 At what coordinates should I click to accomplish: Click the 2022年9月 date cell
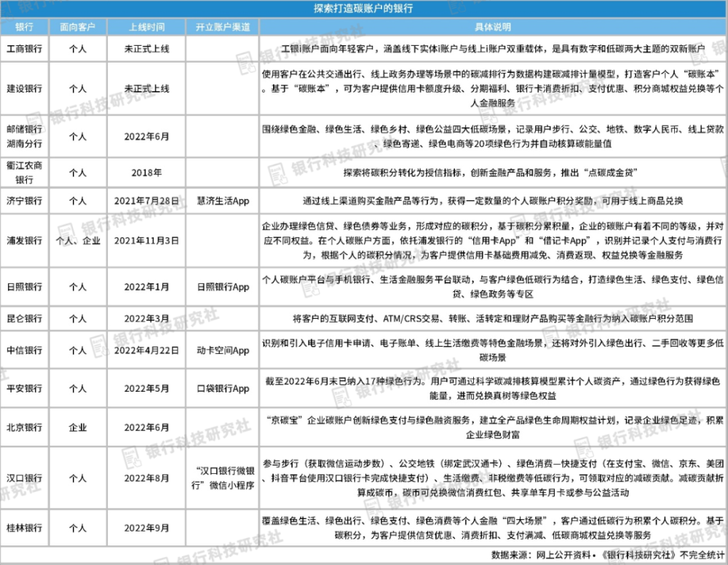(x=146, y=528)
